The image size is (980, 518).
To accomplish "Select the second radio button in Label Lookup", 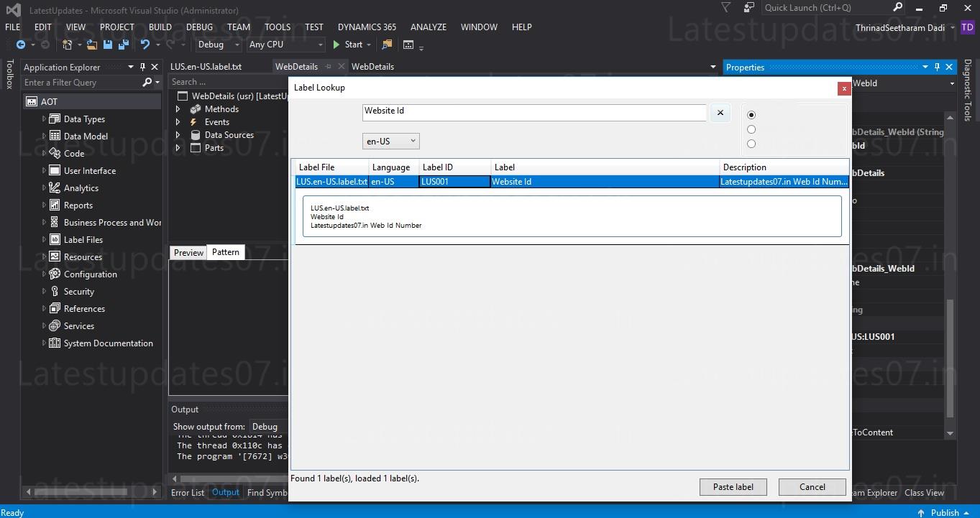I will click(751, 129).
